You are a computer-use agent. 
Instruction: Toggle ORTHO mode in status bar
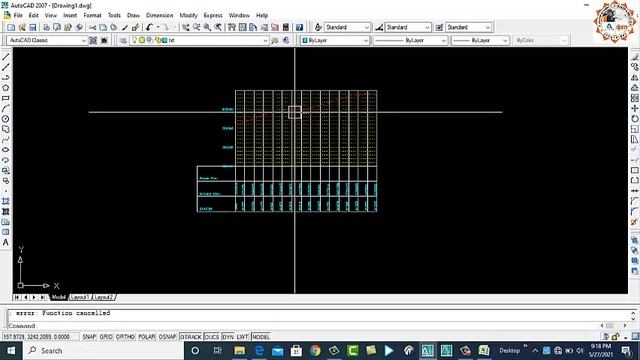coord(125,337)
